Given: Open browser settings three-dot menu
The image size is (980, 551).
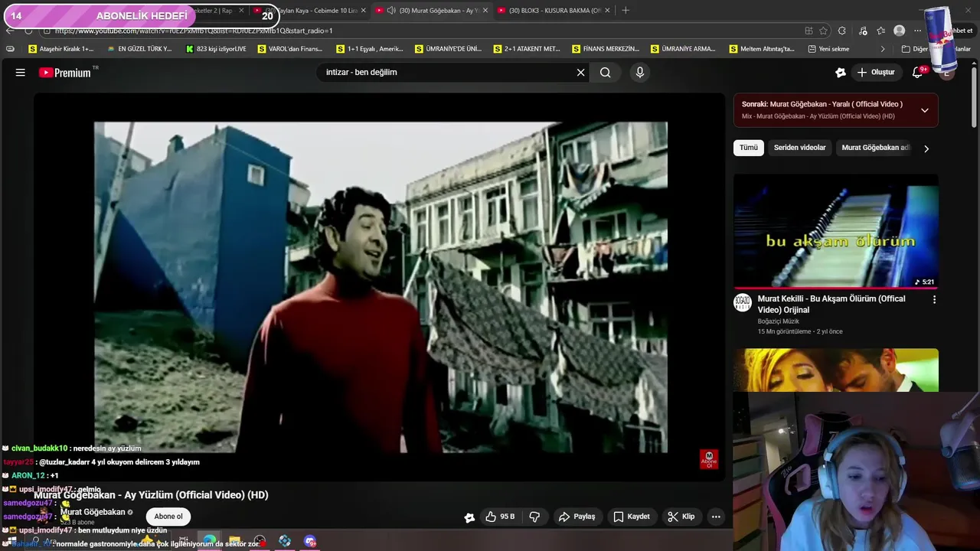Looking at the screenshot, I should tap(917, 31).
